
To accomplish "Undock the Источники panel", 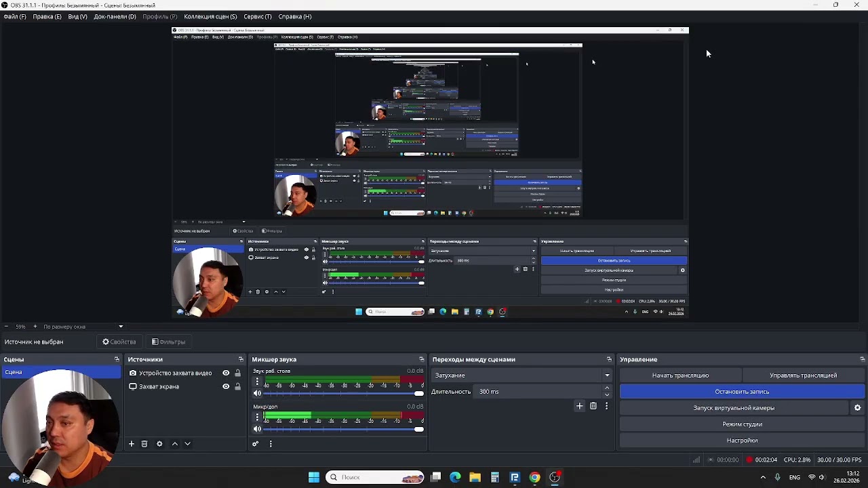I will coord(241,359).
